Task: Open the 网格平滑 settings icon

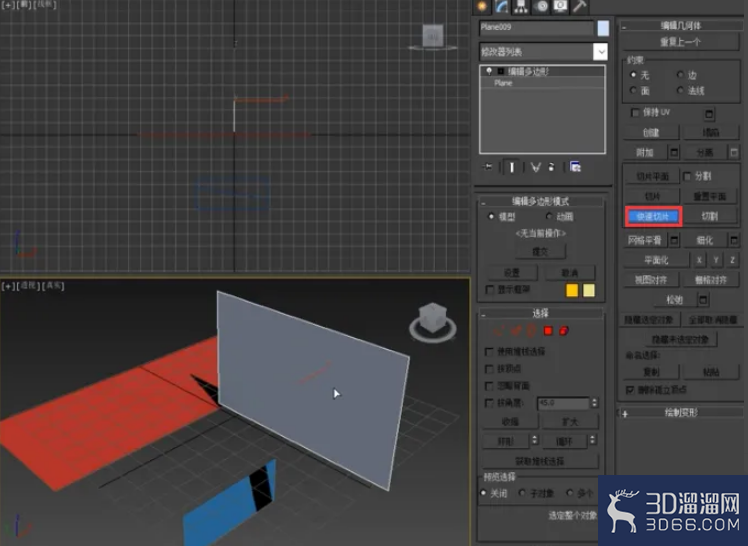Action: click(674, 240)
